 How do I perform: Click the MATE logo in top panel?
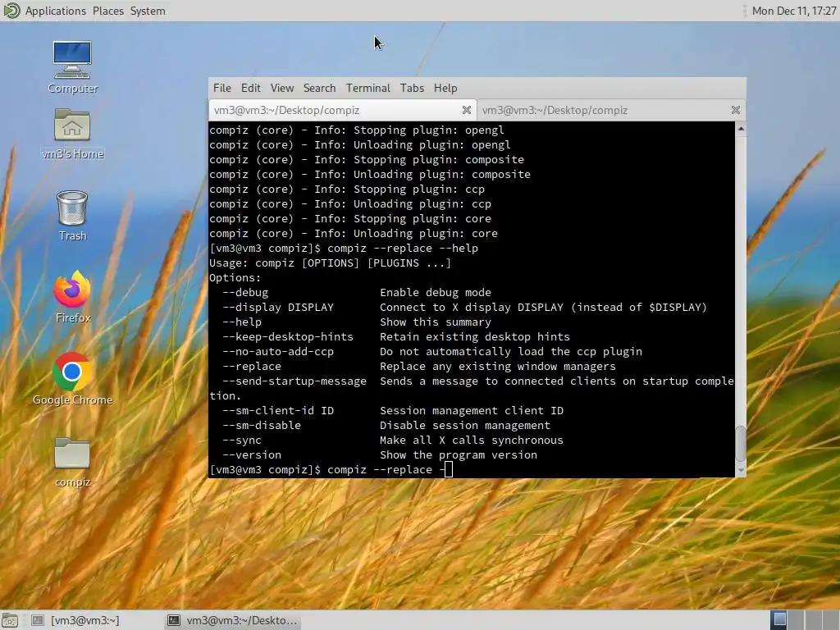pyautogui.click(x=11, y=11)
